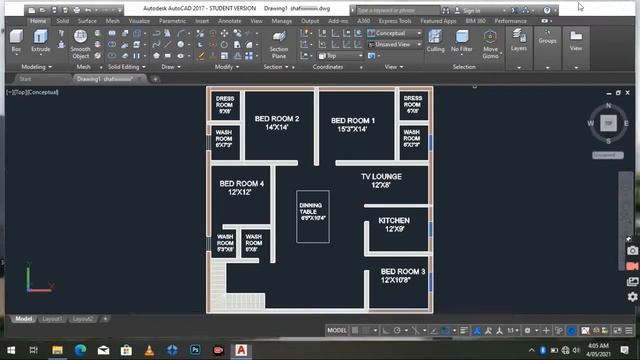Click the Autodesk Exchange X icon
The height and width of the screenshot is (360, 640).
(514, 10)
